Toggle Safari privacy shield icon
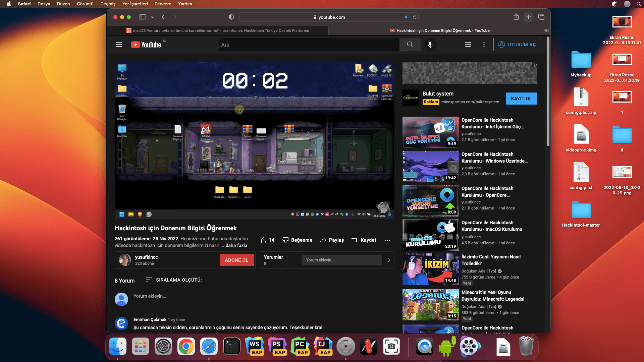The width and height of the screenshot is (644, 362). tap(231, 17)
